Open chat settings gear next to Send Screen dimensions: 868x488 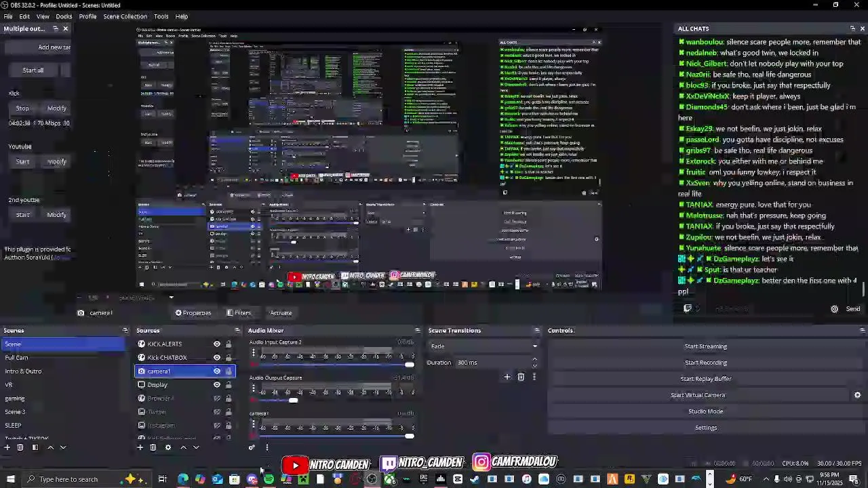[x=834, y=309]
